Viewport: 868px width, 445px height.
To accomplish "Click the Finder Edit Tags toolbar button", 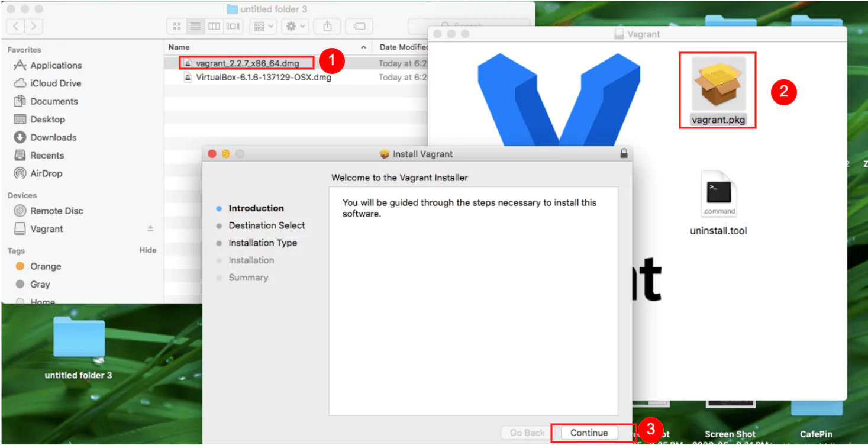I will coord(359,26).
